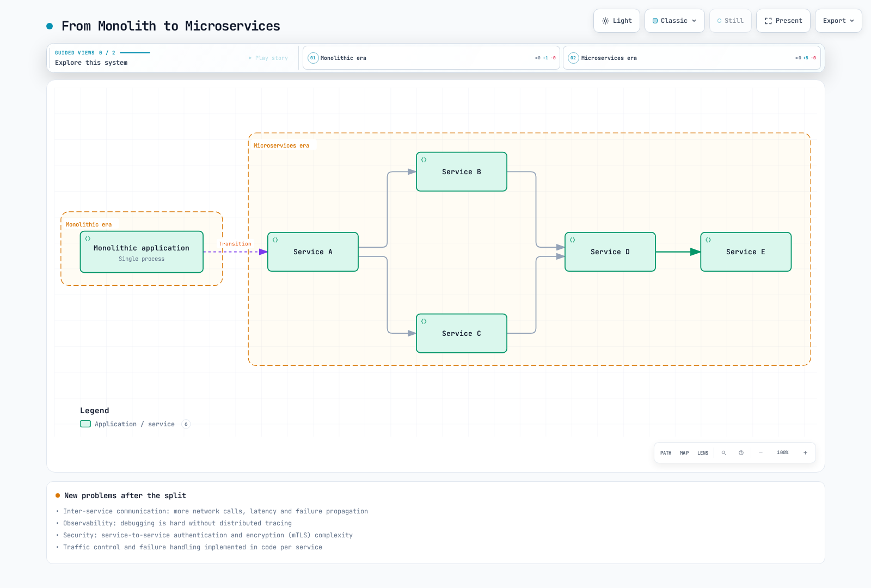Click the code icon on Service B node

[x=424, y=160]
